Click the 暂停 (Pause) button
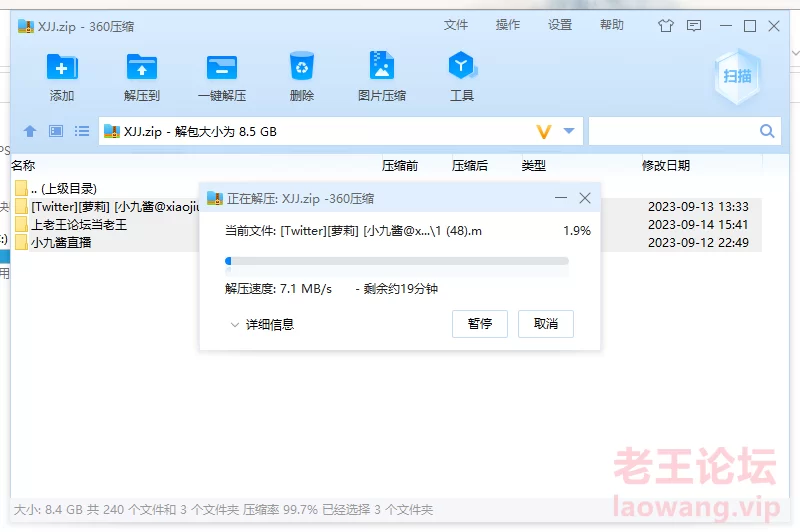Image resolution: width=800 pixels, height=532 pixels. tap(480, 323)
